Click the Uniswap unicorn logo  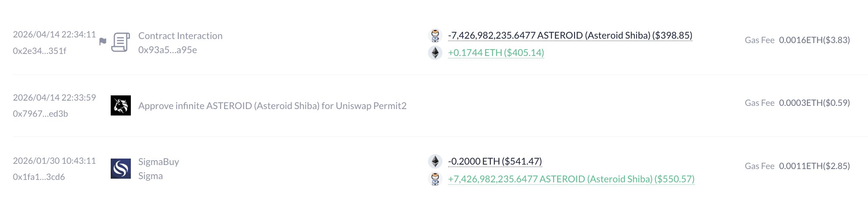click(x=121, y=105)
